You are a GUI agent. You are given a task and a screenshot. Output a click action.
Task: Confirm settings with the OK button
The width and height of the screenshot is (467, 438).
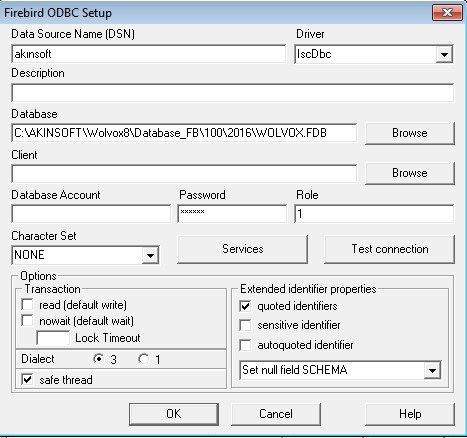tap(174, 414)
